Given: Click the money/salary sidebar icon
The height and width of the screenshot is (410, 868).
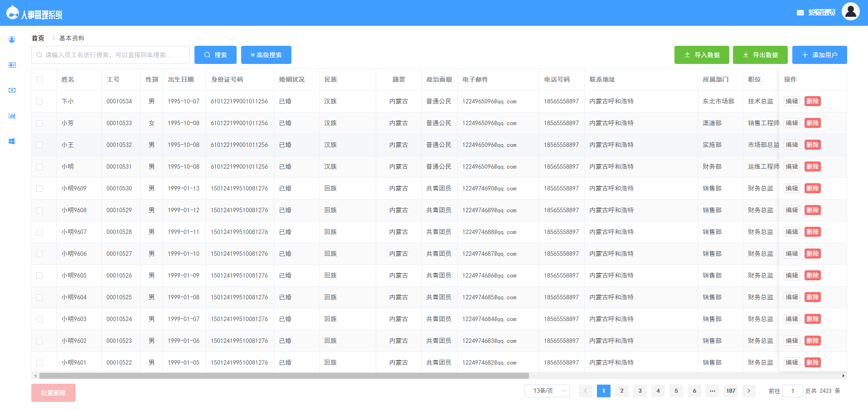Looking at the screenshot, I should point(12,90).
